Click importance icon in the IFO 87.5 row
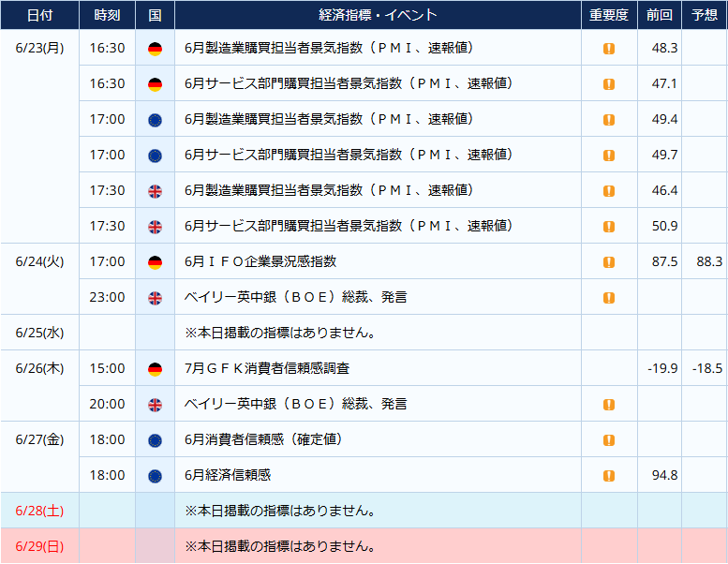Image resolution: width=728 pixels, height=564 pixels. [x=609, y=262]
